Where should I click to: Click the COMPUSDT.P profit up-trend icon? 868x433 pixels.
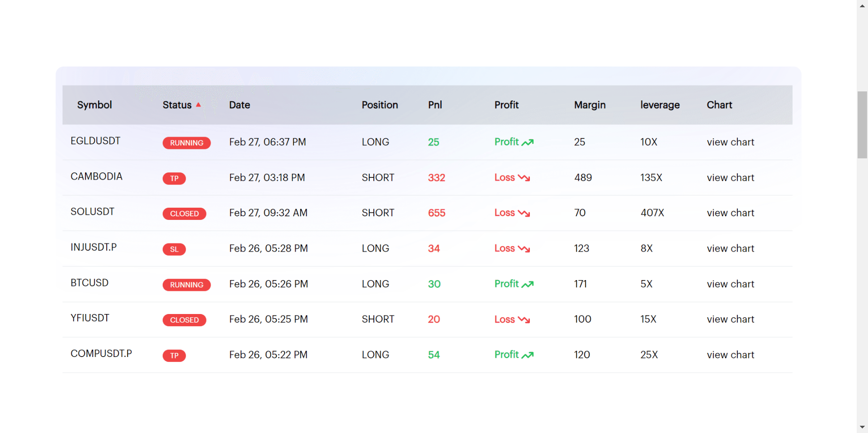click(x=528, y=355)
